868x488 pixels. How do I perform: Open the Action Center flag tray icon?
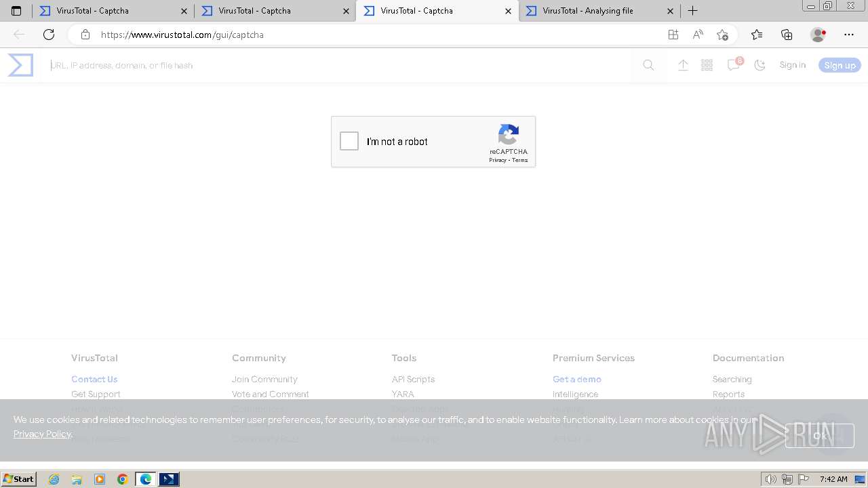(x=804, y=479)
